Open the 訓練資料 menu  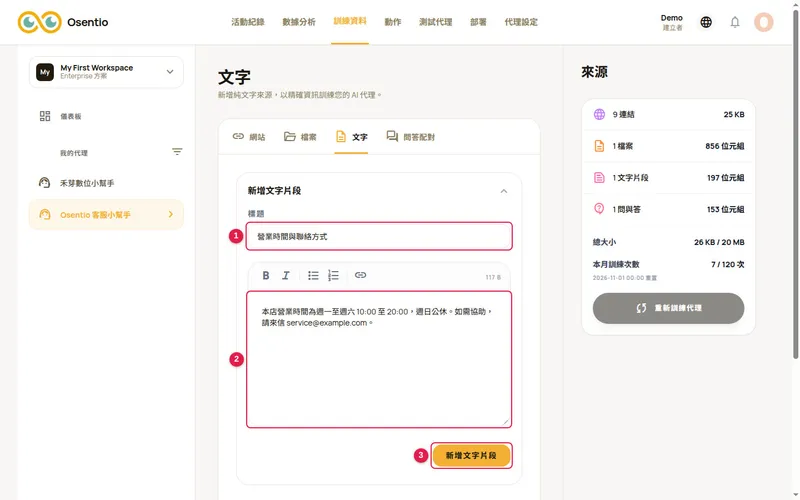pos(350,21)
